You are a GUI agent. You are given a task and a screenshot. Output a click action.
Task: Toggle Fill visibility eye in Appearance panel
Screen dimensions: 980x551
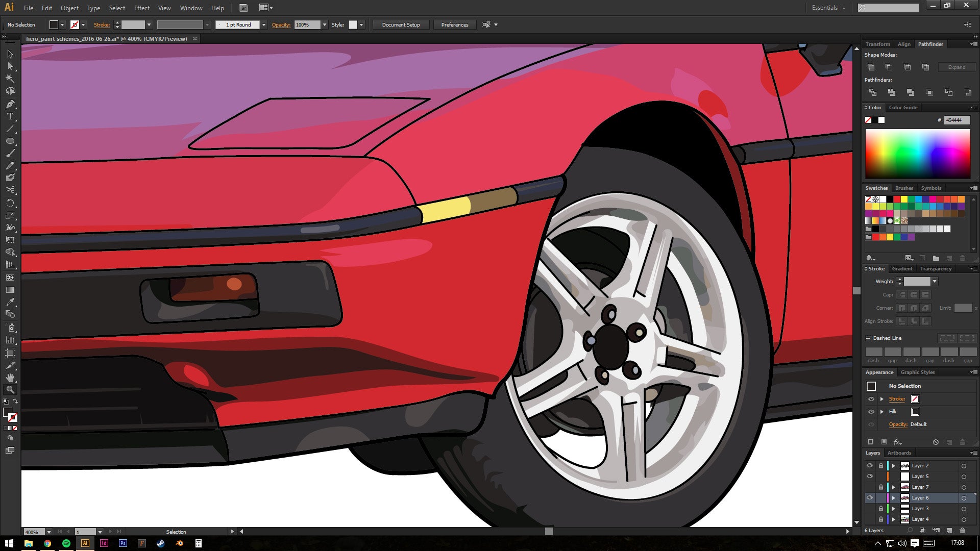[871, 412]
